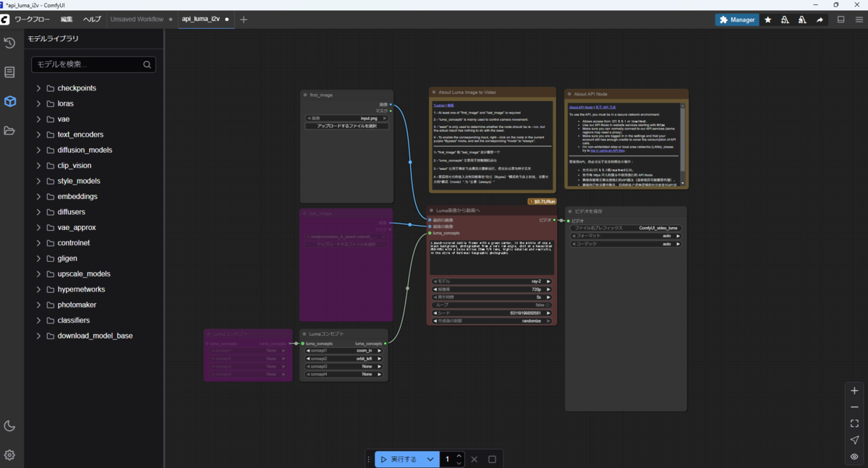Select the download_model_base folder row
Image resolution: width=868 pixels, height=468 pixels.
point(94,336)
